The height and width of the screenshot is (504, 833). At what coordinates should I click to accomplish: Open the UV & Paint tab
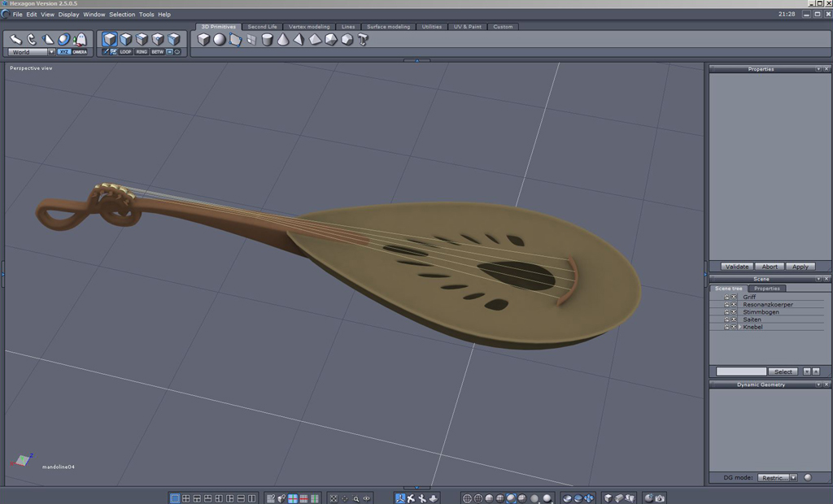pos(468,27)
